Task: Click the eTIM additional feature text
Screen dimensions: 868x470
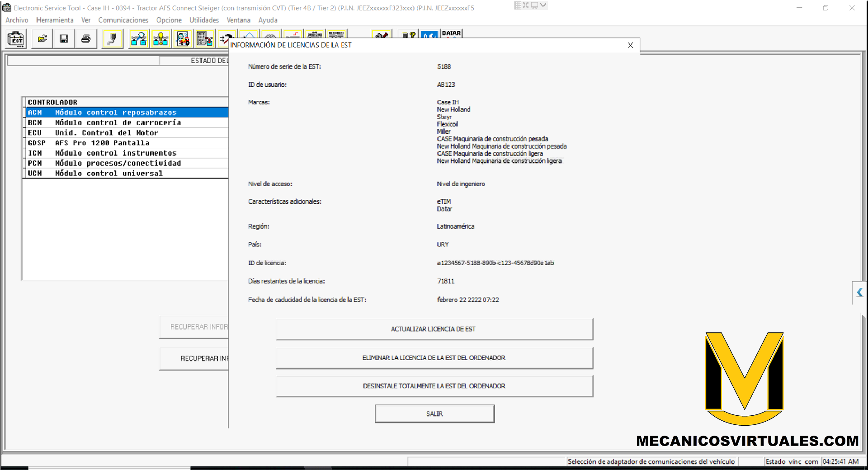Action: 443,202
